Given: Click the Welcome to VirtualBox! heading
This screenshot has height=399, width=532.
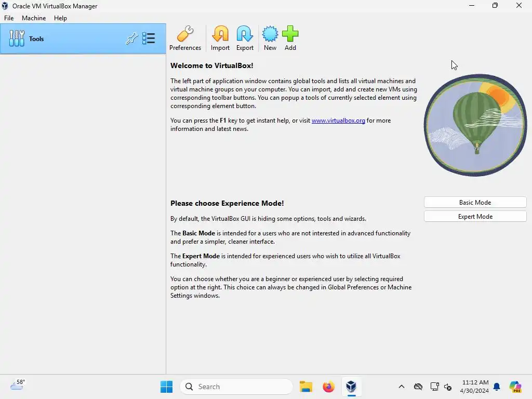Looking at the screenshot, I should 212,65.
